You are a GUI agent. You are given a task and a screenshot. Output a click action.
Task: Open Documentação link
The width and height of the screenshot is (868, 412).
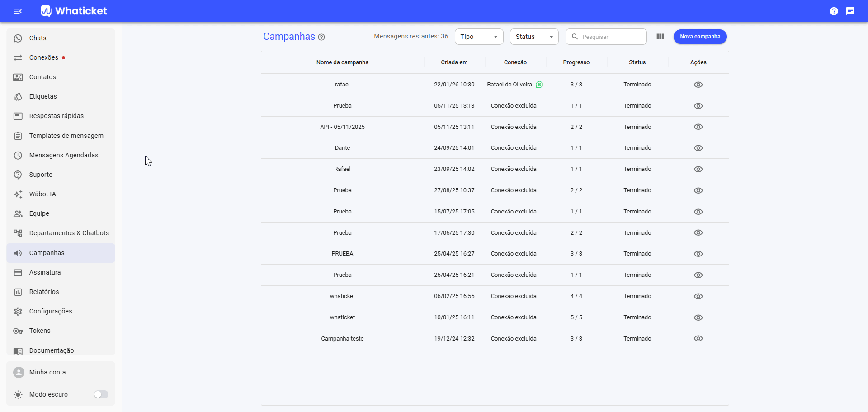pos(61,350)
